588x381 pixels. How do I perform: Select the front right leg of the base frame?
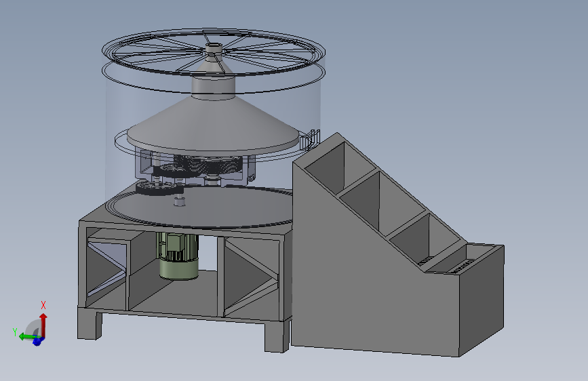(x=277, y=336)
